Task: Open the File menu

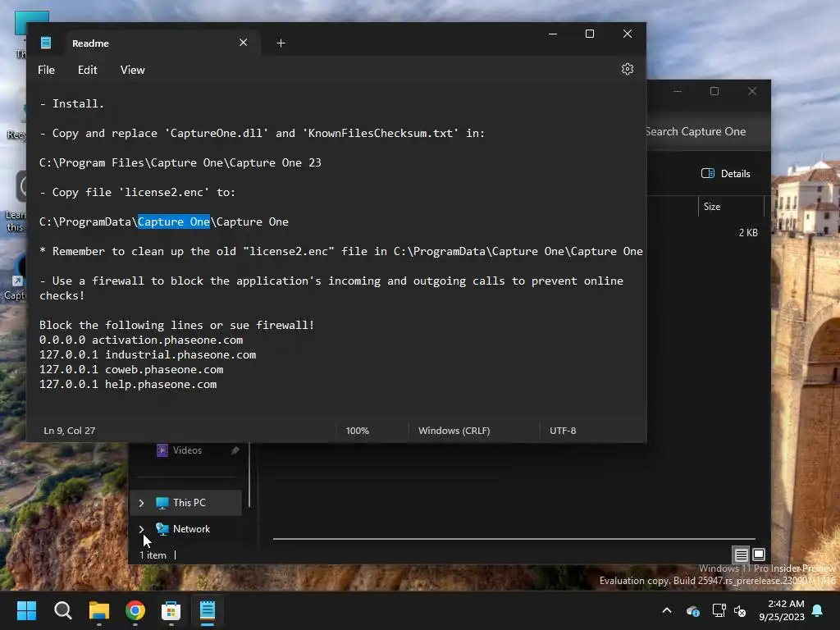Action: (46, 70)
